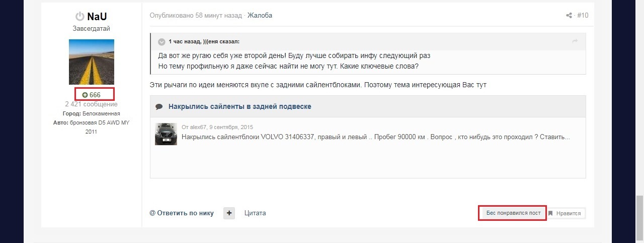This screenshot has width=644, height=243.
Task: Open the post permalink #10
Action: click(x=583, y=16)
